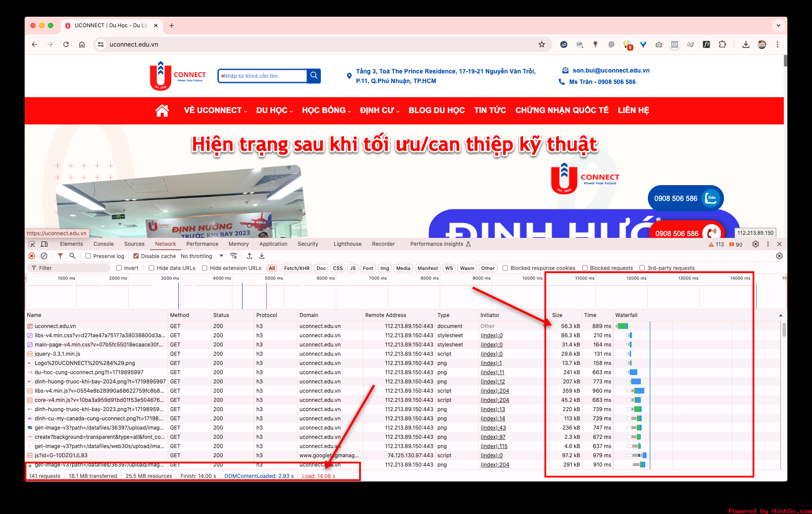812x514 pixels.
Task: Open the Application tab
Action: click(273, 244)
